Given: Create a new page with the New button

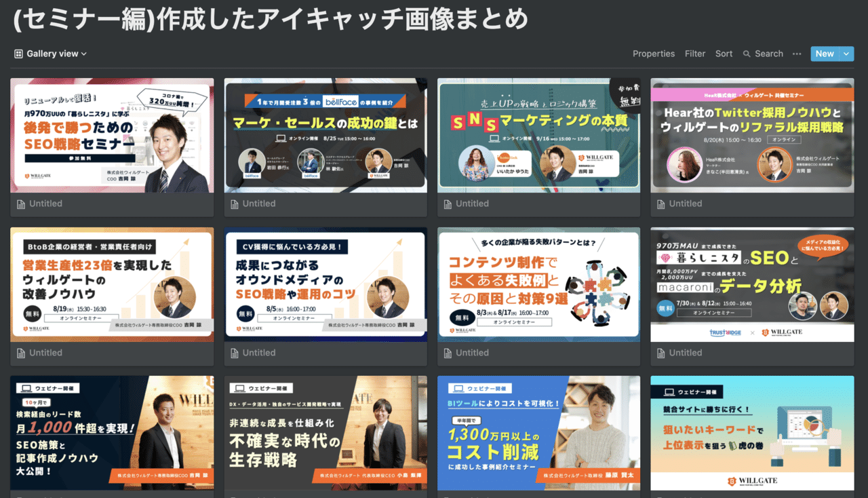Looking at the screenshot, I should coord(825,53).
